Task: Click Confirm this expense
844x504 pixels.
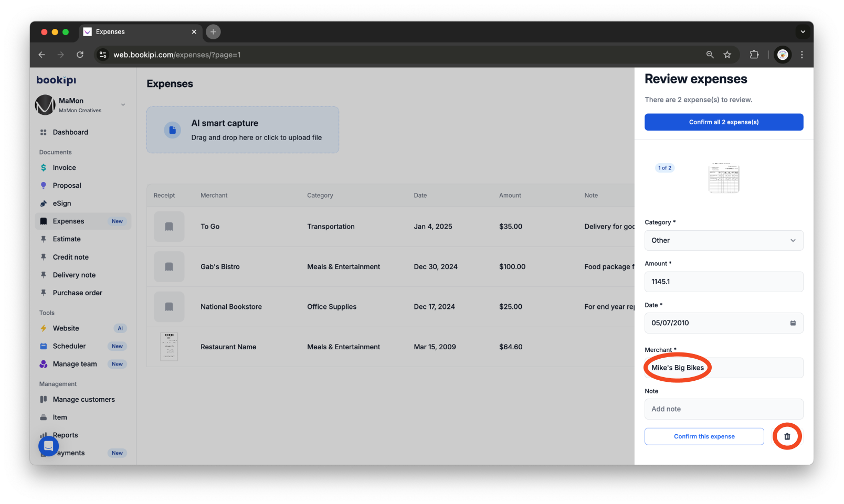Action: (704, 436)
